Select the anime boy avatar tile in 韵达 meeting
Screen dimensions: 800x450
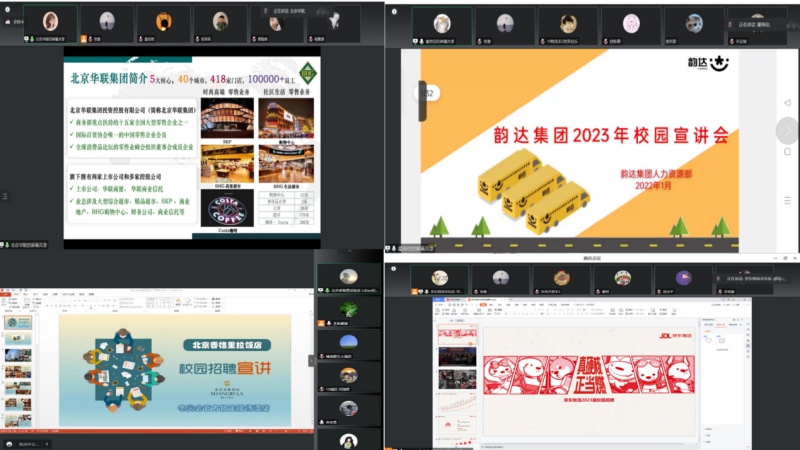tap(568, 26)
